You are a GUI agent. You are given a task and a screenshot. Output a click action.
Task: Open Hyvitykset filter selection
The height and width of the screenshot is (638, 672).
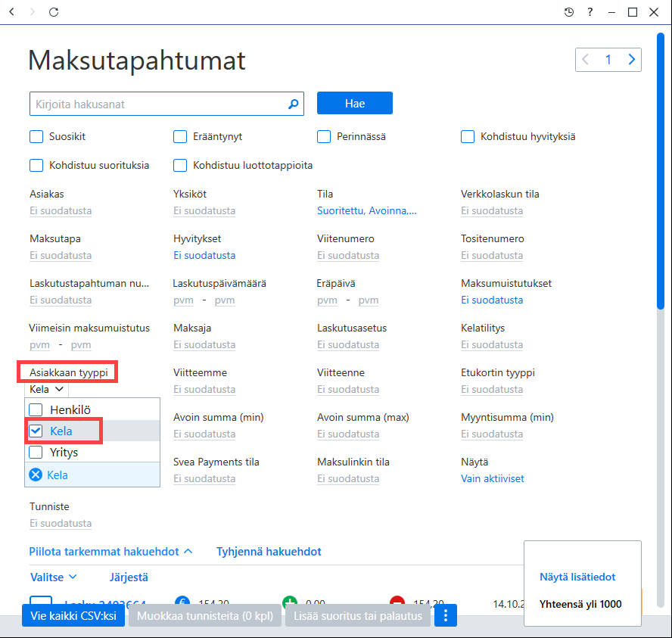click(204, 255)
